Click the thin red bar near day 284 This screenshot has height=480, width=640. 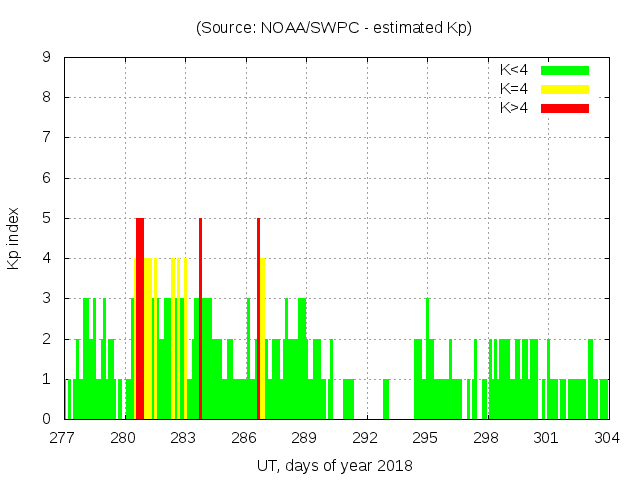tap(201, 318)
